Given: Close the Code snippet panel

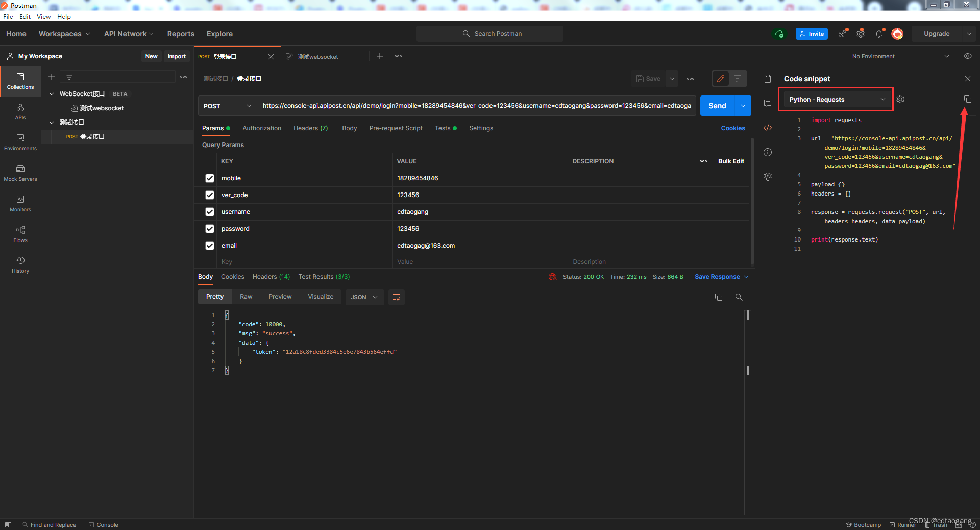Looking at the screenshot, I should [968, 79].
